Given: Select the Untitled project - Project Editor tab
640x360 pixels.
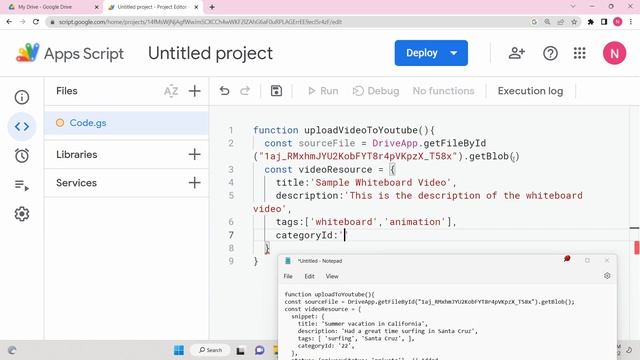Looking at the screenshot, I should (152, 7).
